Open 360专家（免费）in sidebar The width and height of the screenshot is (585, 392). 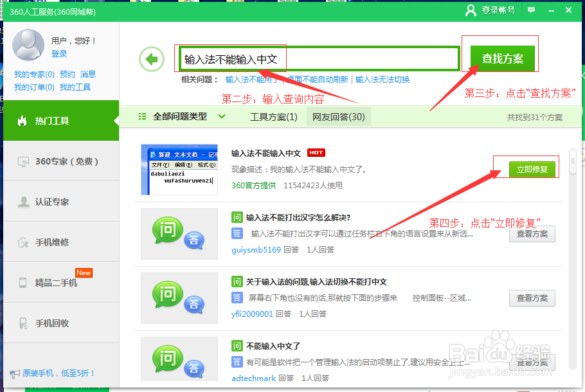[61, 161]
